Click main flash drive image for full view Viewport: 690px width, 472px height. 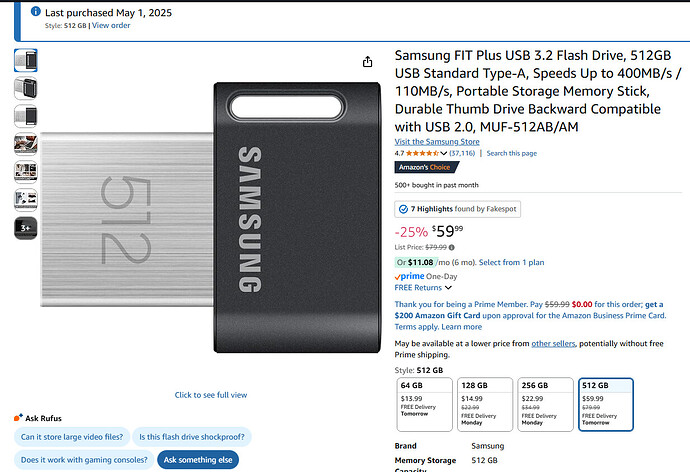211,217
